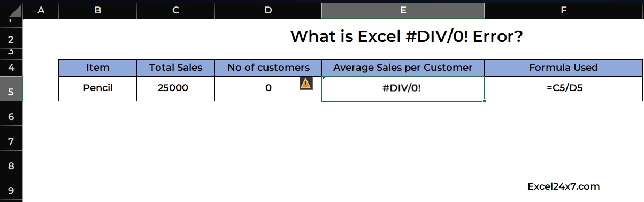644x202 pixels.
Task: Click the Average Sales per Customer header
Action: click(403, 68)
